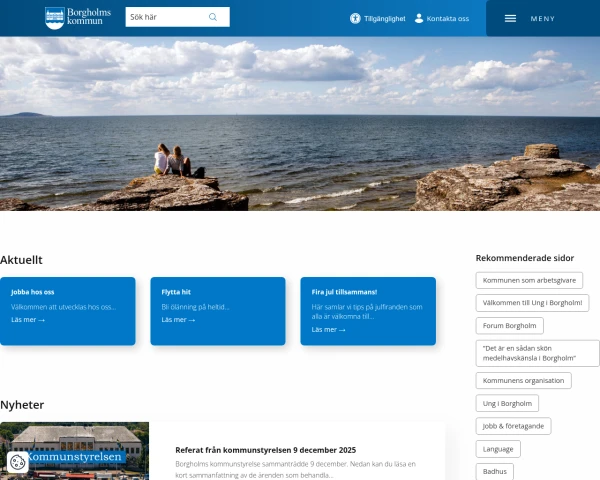This screenshot has width=600, height=480.
Task: Open cookie settings icon in corner
Action: click(x=17, y=462)
